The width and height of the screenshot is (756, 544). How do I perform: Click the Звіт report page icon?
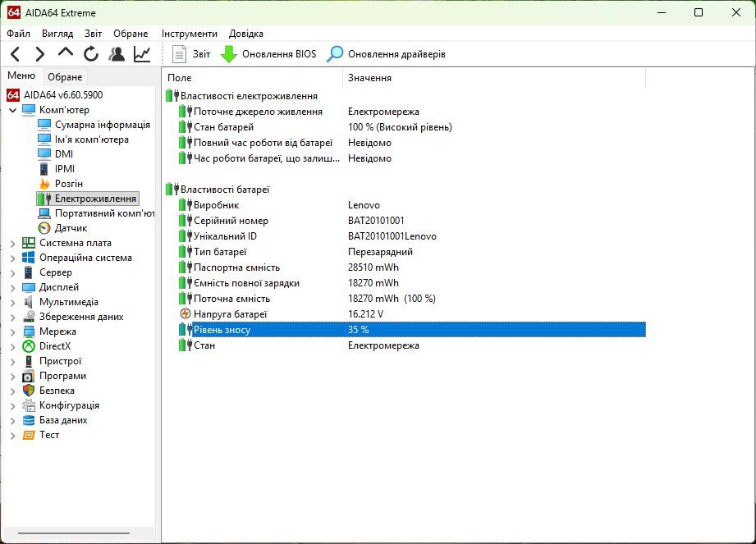[x=180, y=54]
